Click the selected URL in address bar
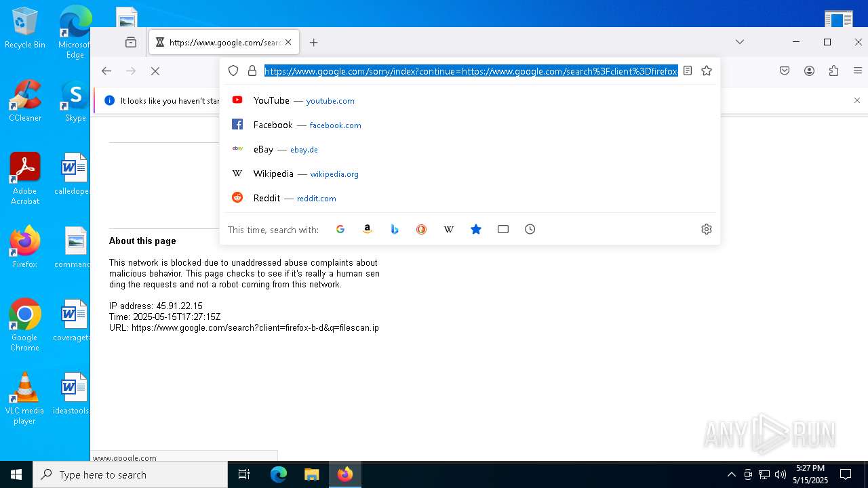The image size is (868, 488). click(471, 70)
